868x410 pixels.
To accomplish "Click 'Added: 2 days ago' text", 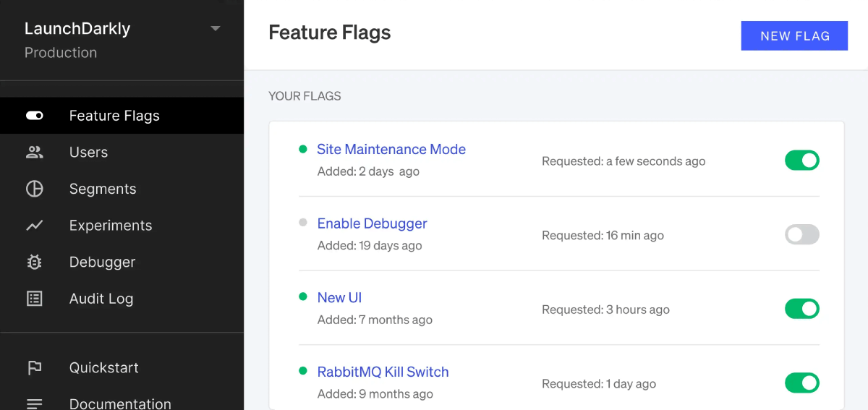I will [368, 171].
